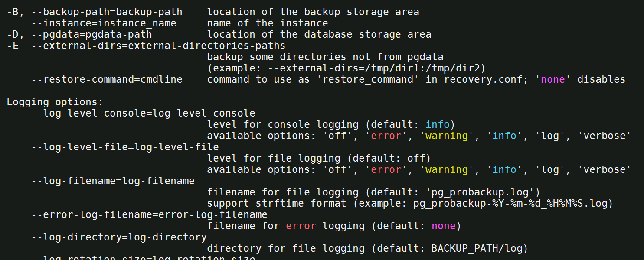
Task: Click 'location of the backup storage area' description
Action: (313, 12)
